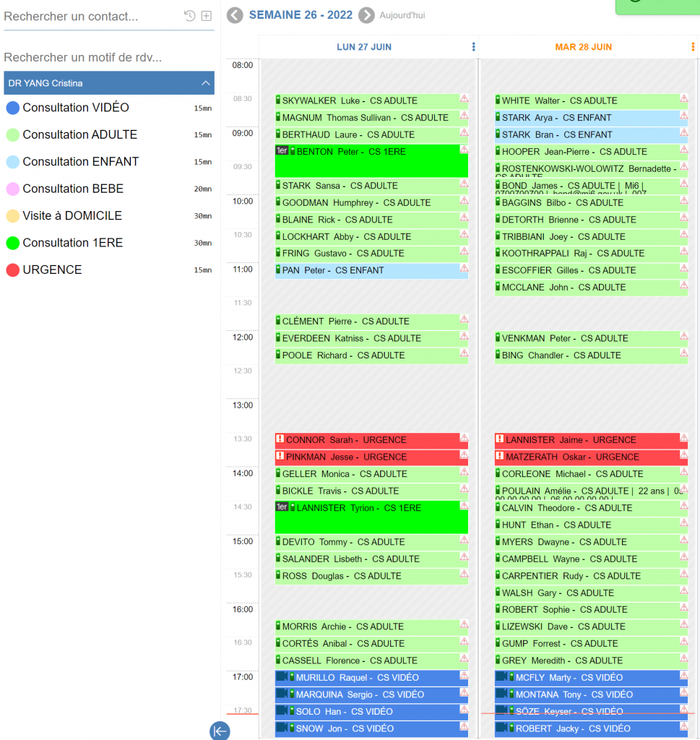Image resolution: width=700 pixels, height=740 pixels.
Task: Select the LUN 27 JUIN column header
Action: 364,47
